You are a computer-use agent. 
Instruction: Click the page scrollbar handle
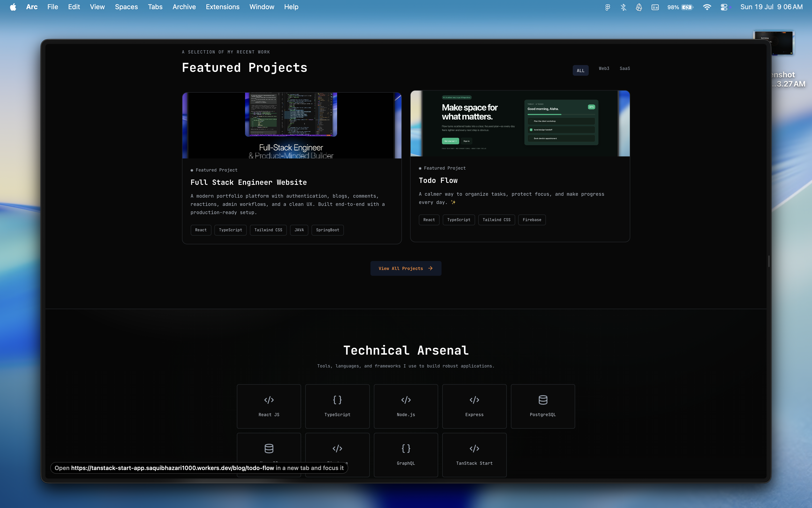[768, 261]
